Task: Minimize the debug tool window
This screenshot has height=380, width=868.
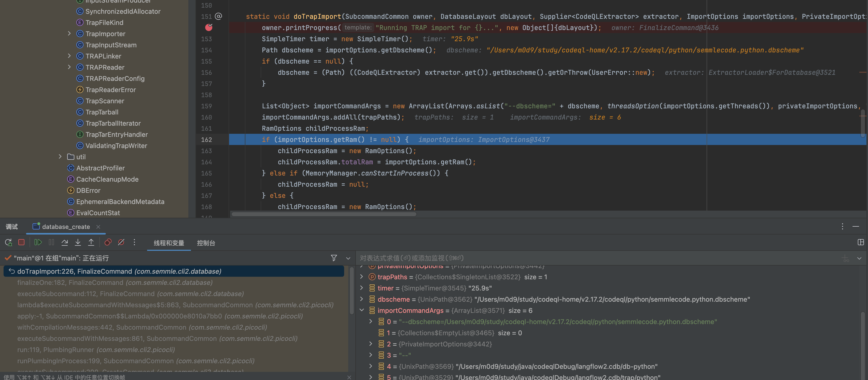Action: click(x=856, y=227)
